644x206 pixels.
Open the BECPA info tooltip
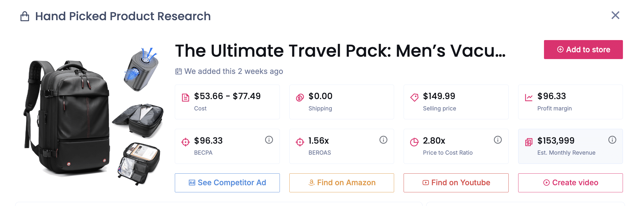coord(269,140)
